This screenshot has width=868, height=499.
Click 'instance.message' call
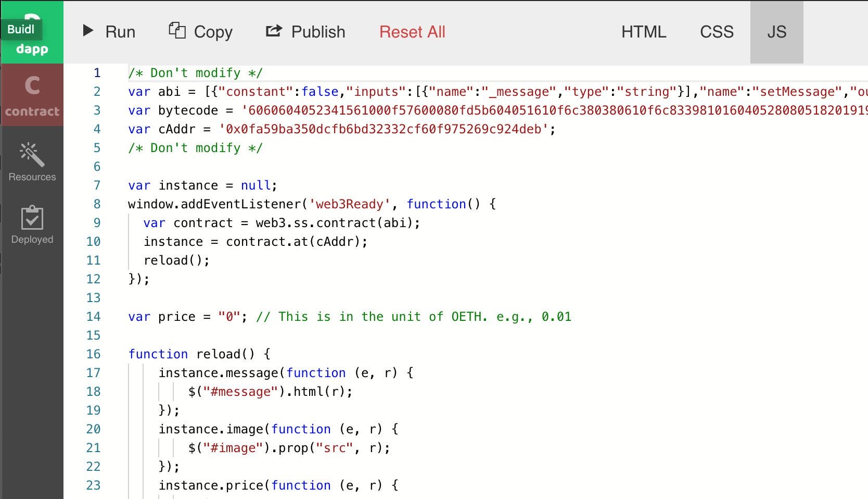[219, 373]
